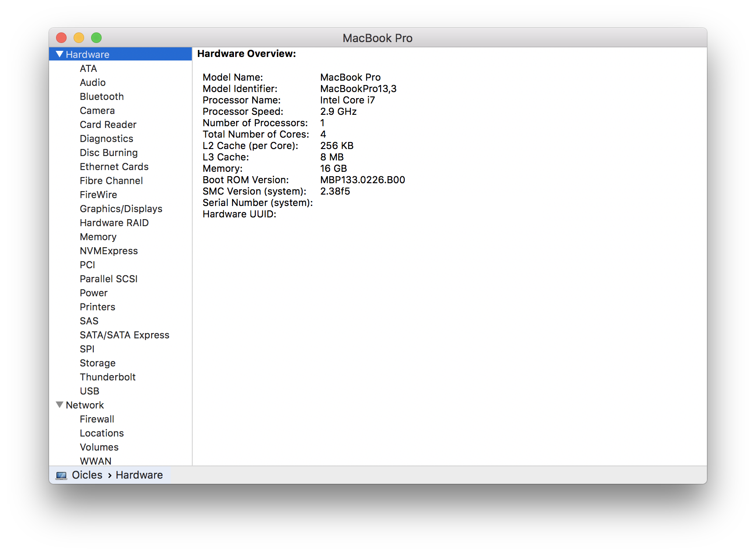Screen dimensions: 756x554
Task: Click the Processor Name value Intel Core i7
Action: (x=347, y=100)
